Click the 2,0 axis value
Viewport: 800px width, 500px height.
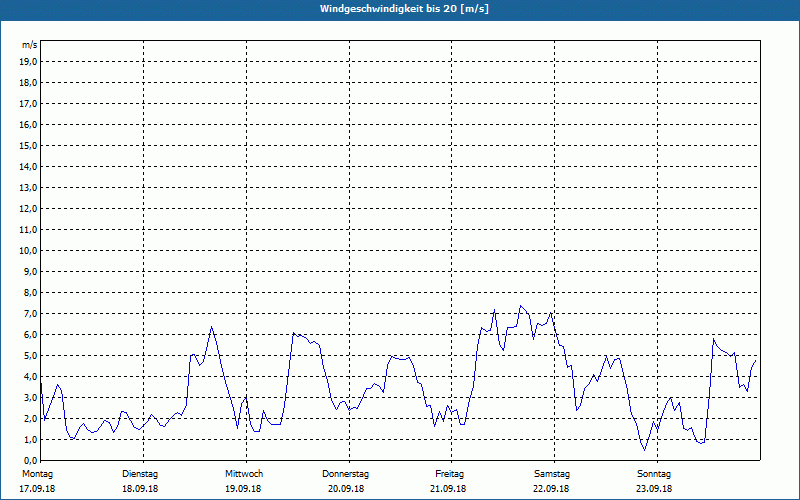click(30, 418)
